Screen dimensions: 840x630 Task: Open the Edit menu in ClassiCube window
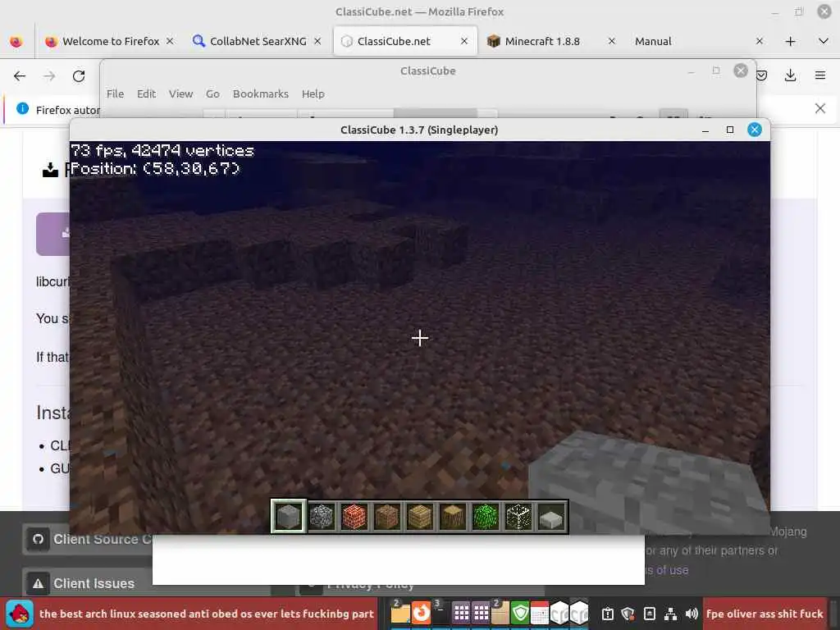click(x=146, y=94)
